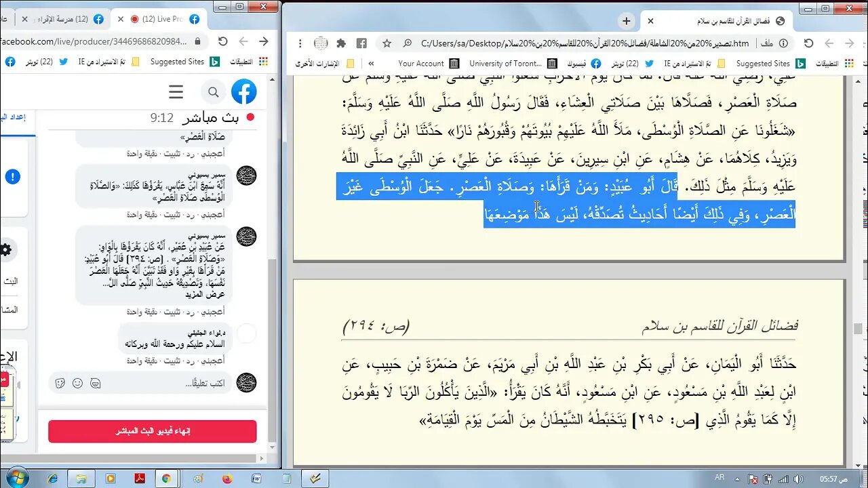Open الإشارات الأخرى bookmarks folder
Viewport: 868px width, 488px height.
325,63
